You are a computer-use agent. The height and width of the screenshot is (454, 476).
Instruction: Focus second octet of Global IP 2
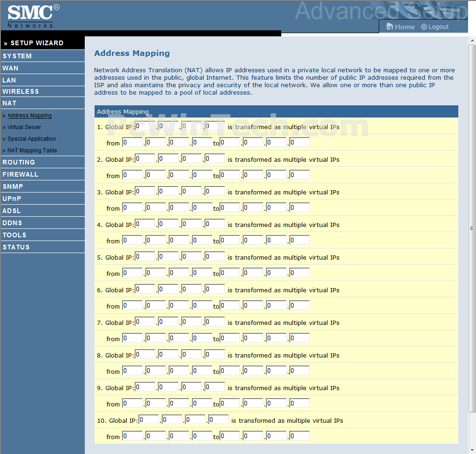click(x=168, y=158)
